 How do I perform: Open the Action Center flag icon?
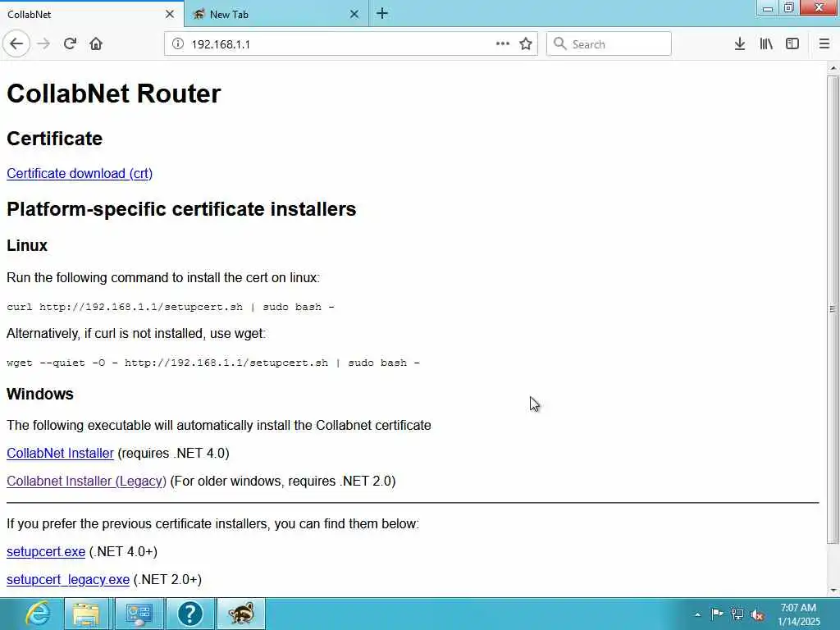(x=717, y=614)
